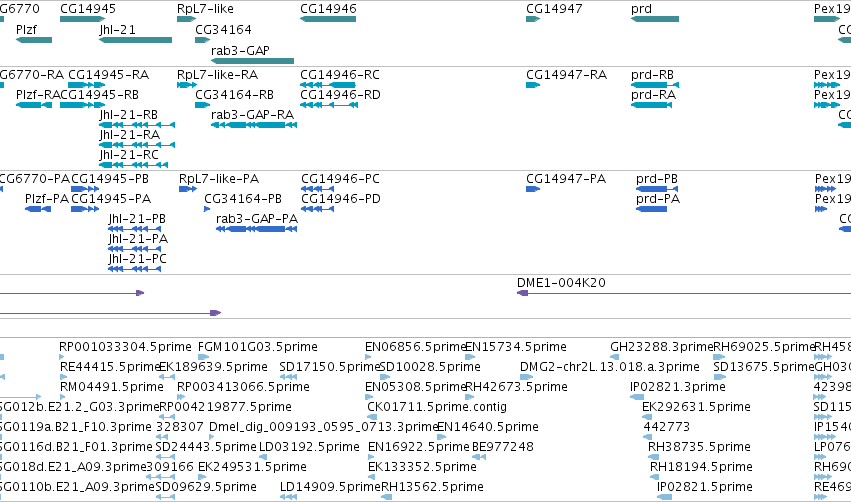Screen dimensions: 851x502
Task: Click the CG14946 gene arrow glyph
Action: 328,19
